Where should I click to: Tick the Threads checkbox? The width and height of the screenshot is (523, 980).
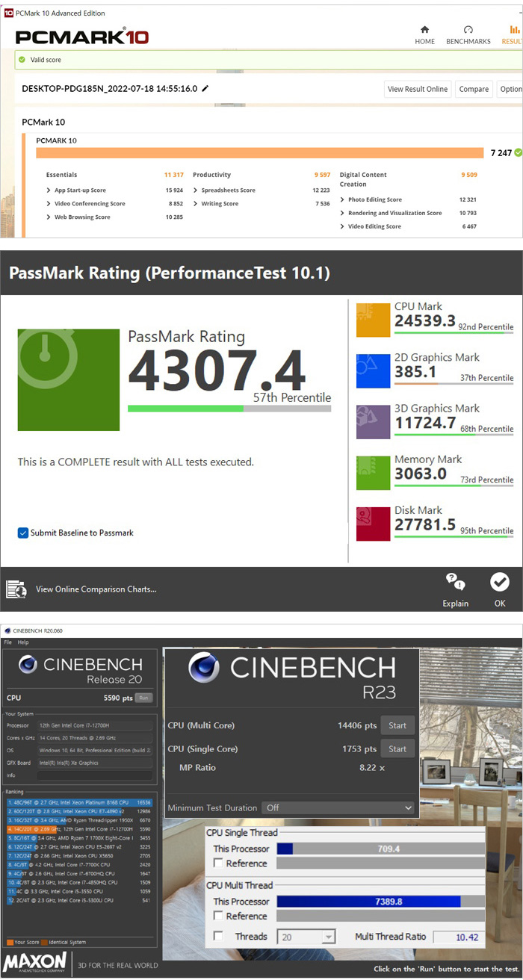218,936
